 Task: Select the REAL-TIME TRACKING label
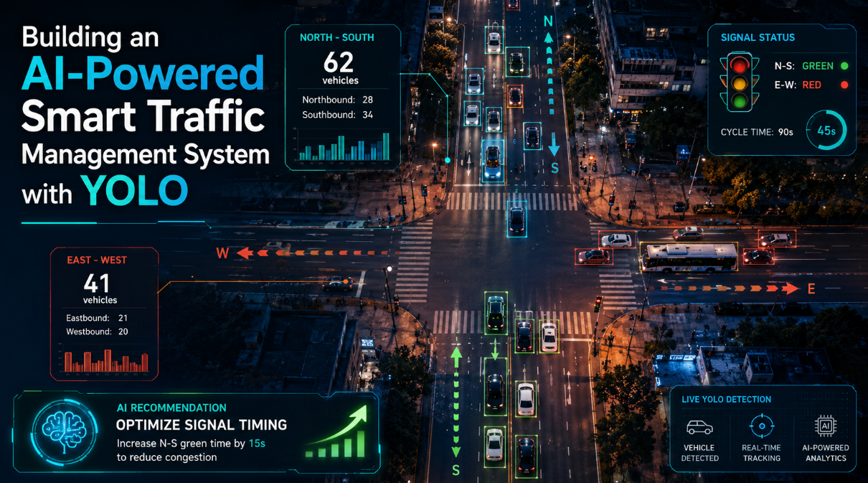(761, 453)
